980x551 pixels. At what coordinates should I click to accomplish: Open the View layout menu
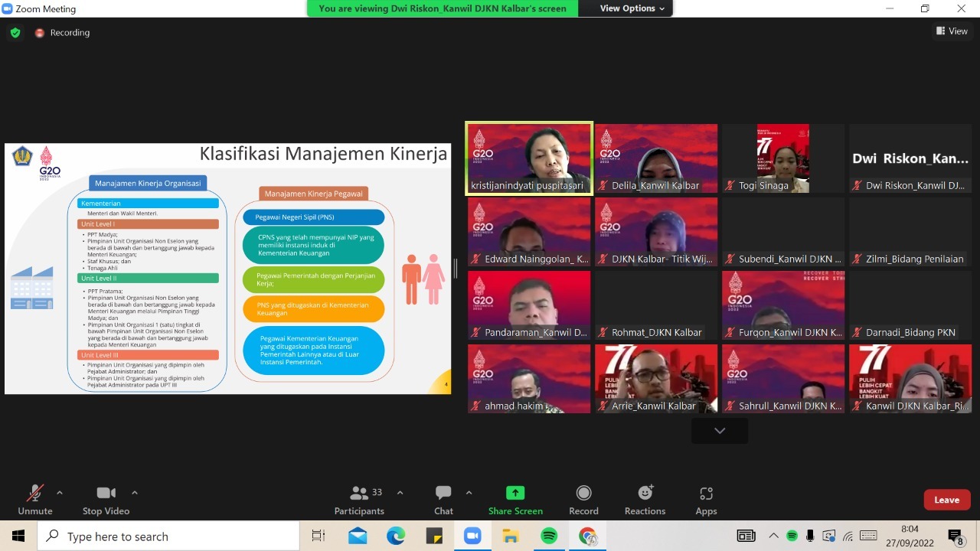point(952,31)
